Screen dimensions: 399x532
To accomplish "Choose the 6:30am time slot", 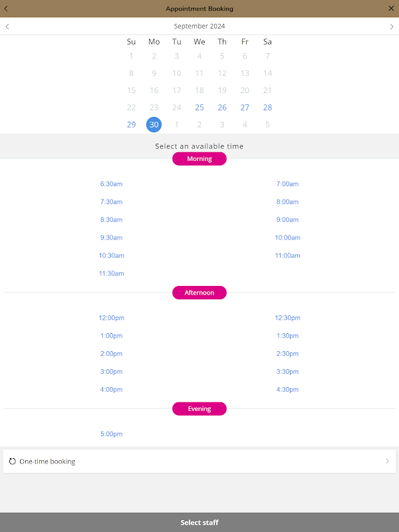I will pyautogui.click(x=112, y=184).
